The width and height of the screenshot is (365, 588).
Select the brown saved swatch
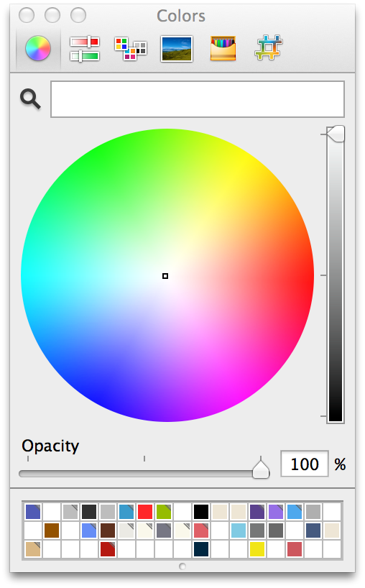pos(52,530)
